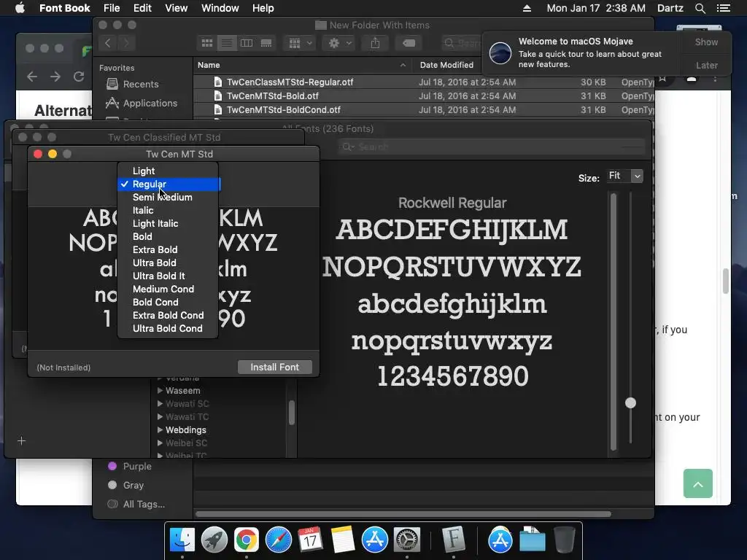Open Notification Center icon
Image resolution: width=747 pixels, height=560 pixels.
(x=723, y=8)
